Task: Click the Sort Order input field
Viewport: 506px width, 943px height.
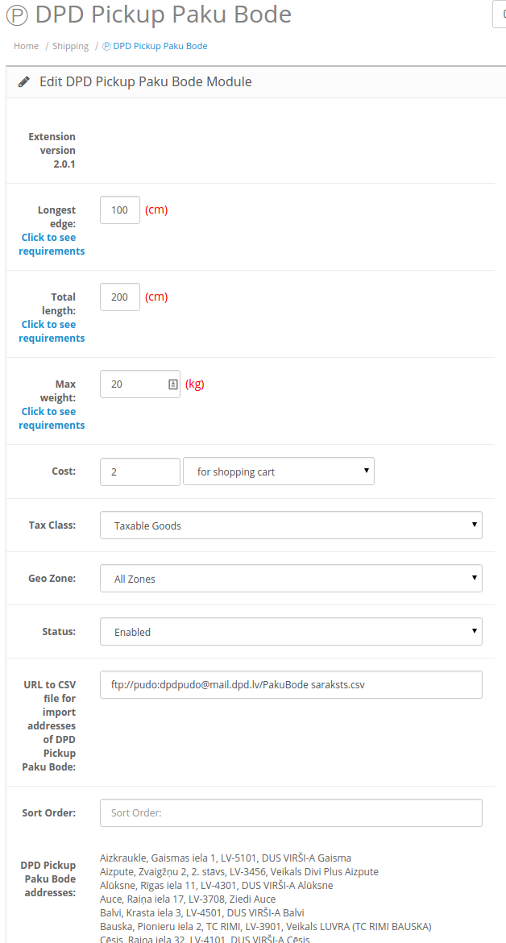Action: click(x=291, y=813)
